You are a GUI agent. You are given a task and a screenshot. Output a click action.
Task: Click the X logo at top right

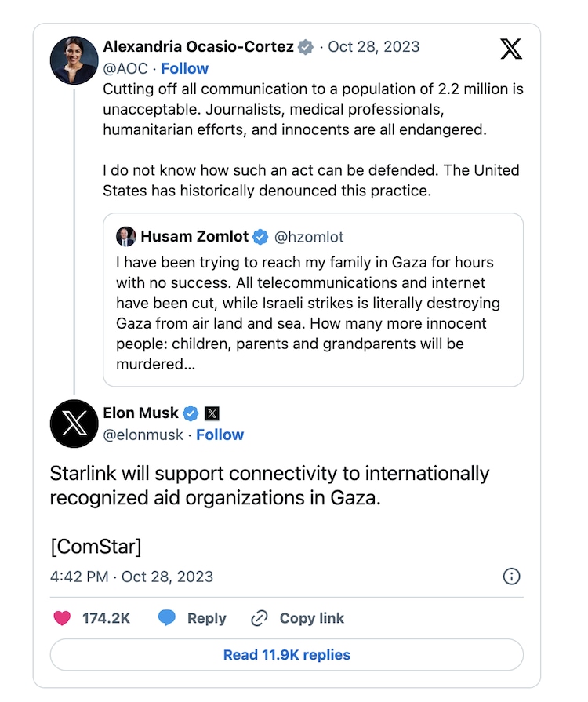[510, 49]
